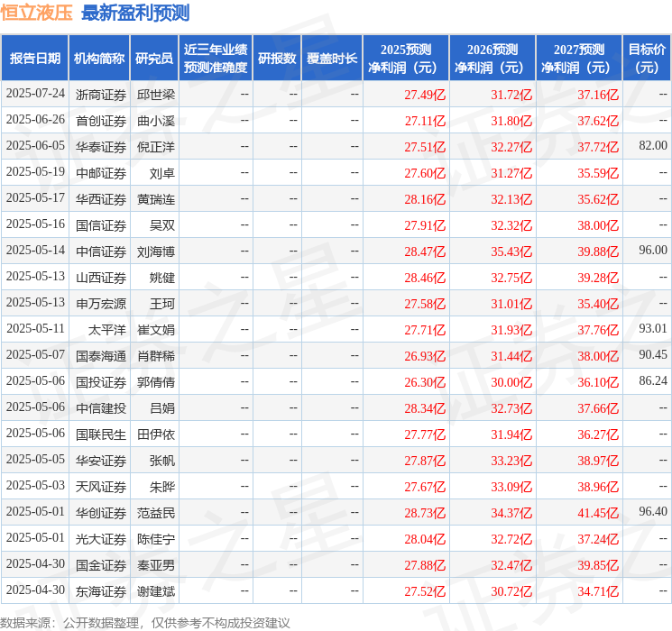Select the 国联民生 institution cell

click(101, 434)
